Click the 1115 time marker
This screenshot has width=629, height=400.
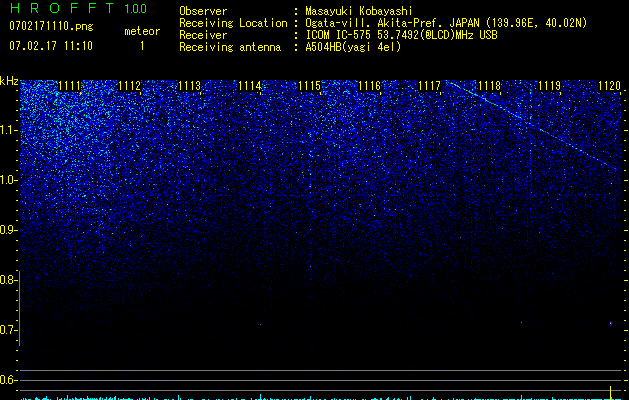click(x=310, y=86)
